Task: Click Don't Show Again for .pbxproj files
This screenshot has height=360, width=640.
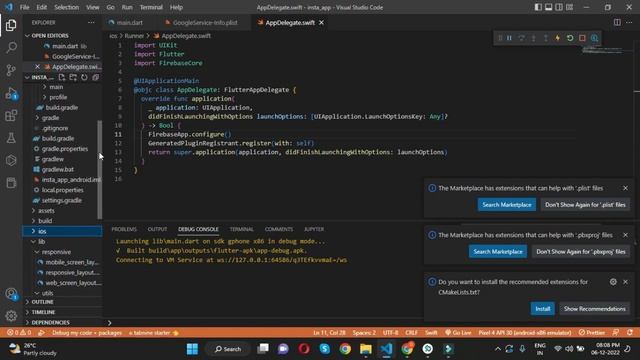Action: 580,251
